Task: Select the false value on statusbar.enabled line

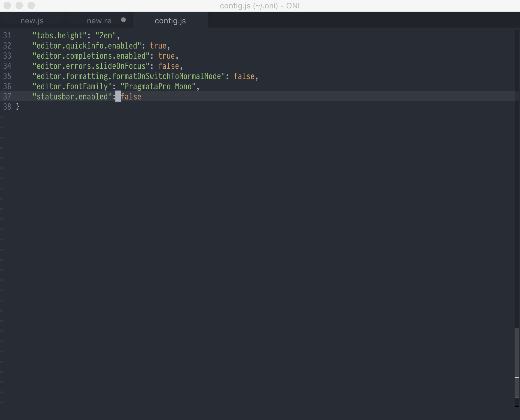Action: (131, 96)
